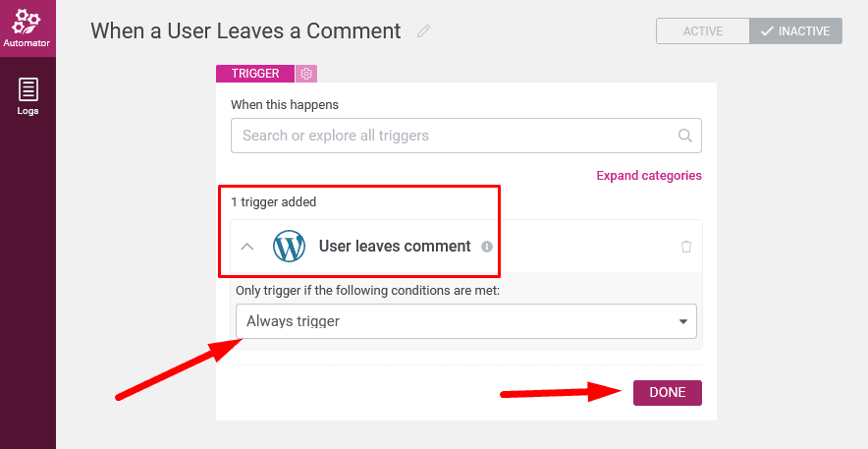Image resolution: width=868 pixels, height=449 pixels.
Task: Delete trigger using the trash icon
Action: click(x=686, y=247)
